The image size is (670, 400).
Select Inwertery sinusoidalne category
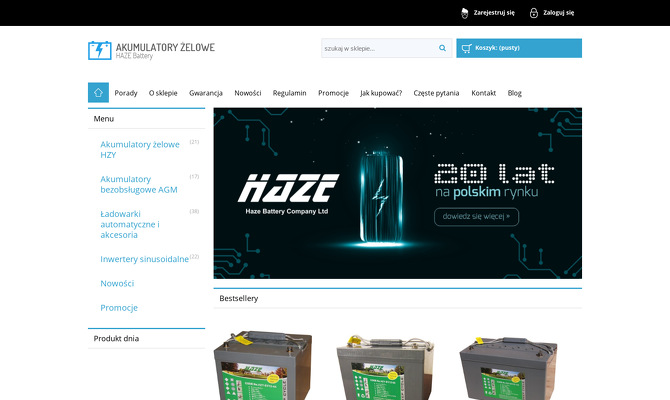point(144,259)
